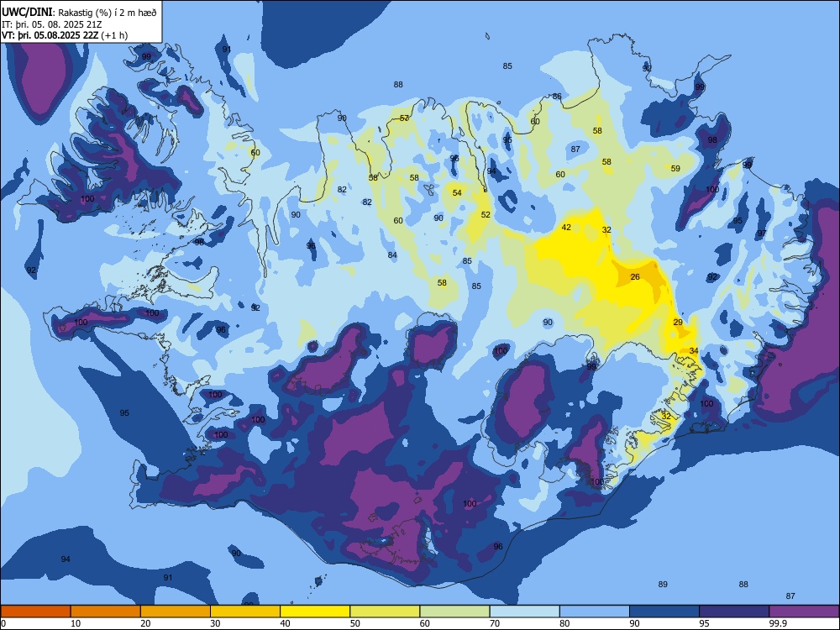The image size is (840, 630).
Task: Select the '59' humidity value
Action: tap(675, 168)
